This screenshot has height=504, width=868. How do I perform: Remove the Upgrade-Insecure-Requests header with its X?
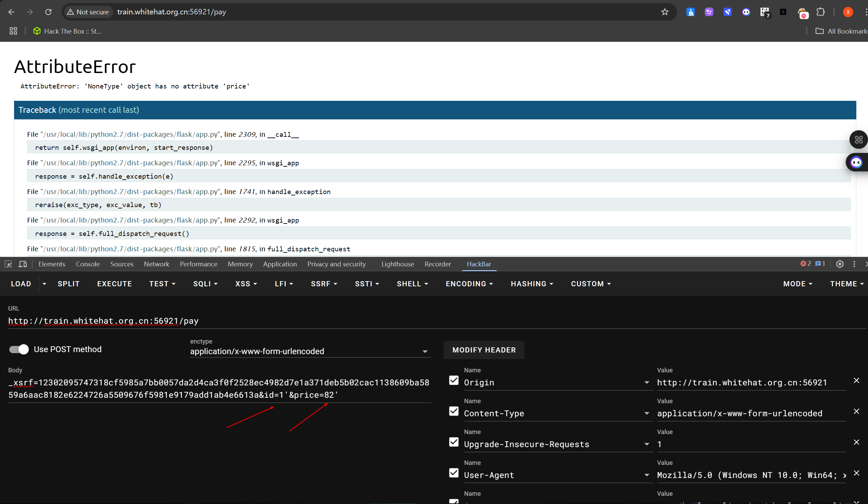pos(856,442)
